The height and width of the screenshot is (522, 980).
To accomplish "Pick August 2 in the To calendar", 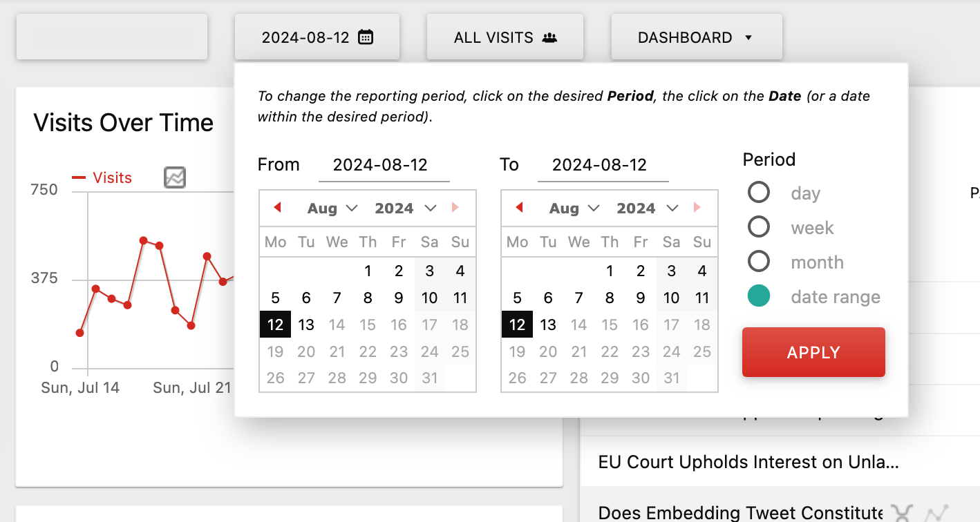I will [x=641, y=271].
